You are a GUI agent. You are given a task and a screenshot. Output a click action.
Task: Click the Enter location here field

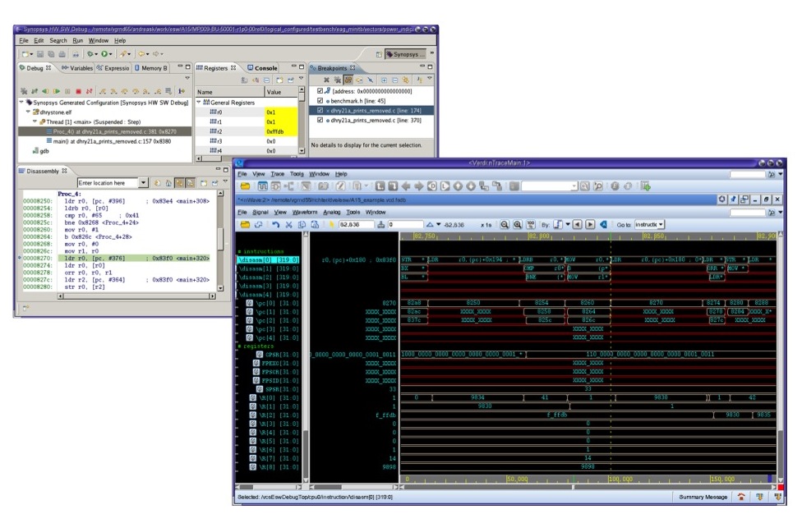pyautogui.click(x=108, y=183)
